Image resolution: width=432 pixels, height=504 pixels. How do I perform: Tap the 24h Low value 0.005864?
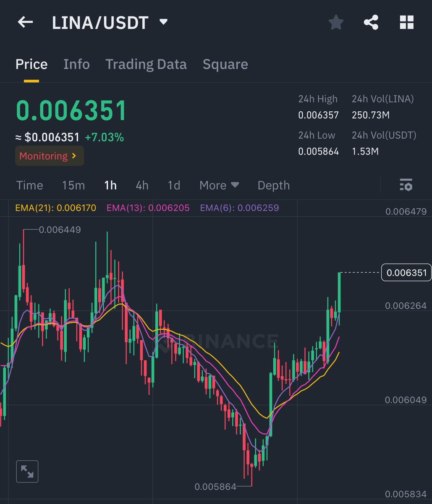[318, 151]
